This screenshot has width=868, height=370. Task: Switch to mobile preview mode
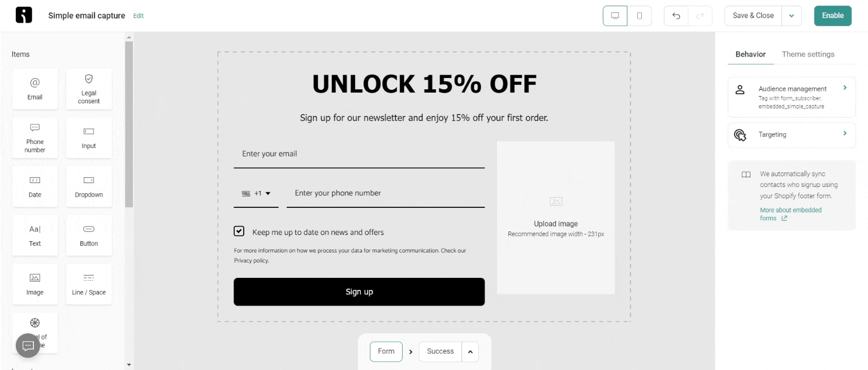tap(640, 16)
